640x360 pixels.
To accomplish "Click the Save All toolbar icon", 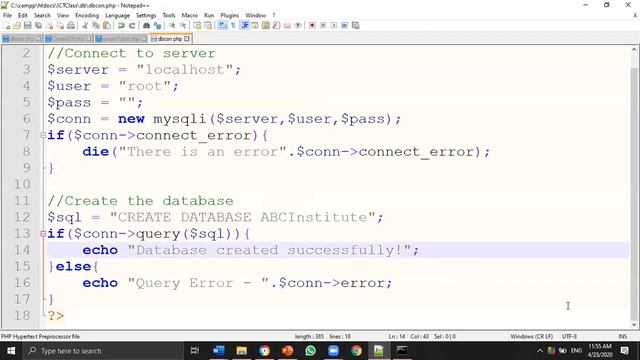I will pyautogui.click(x=38, y=25).
